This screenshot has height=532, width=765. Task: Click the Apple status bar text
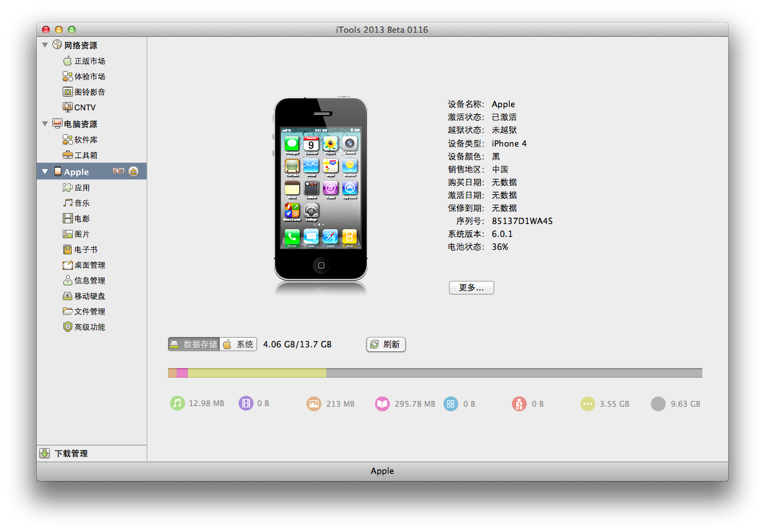[382, 471]
